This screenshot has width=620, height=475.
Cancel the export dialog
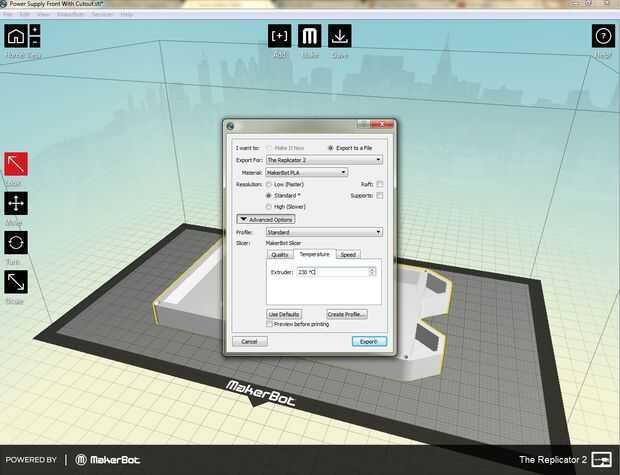pos(250,341)
